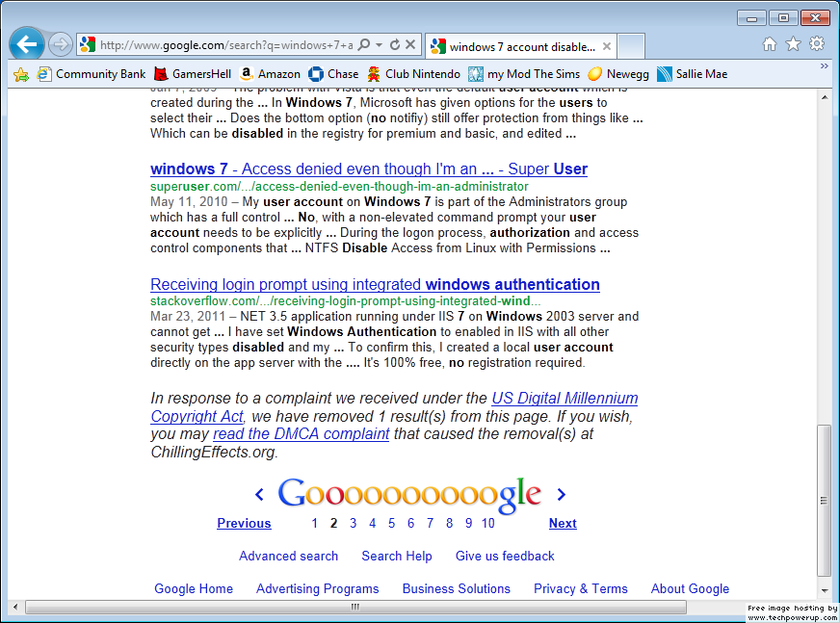The height and width of the screenshot is (623, 840).
Task: Open the Tools gear icon
Action: tap(817, 44)
